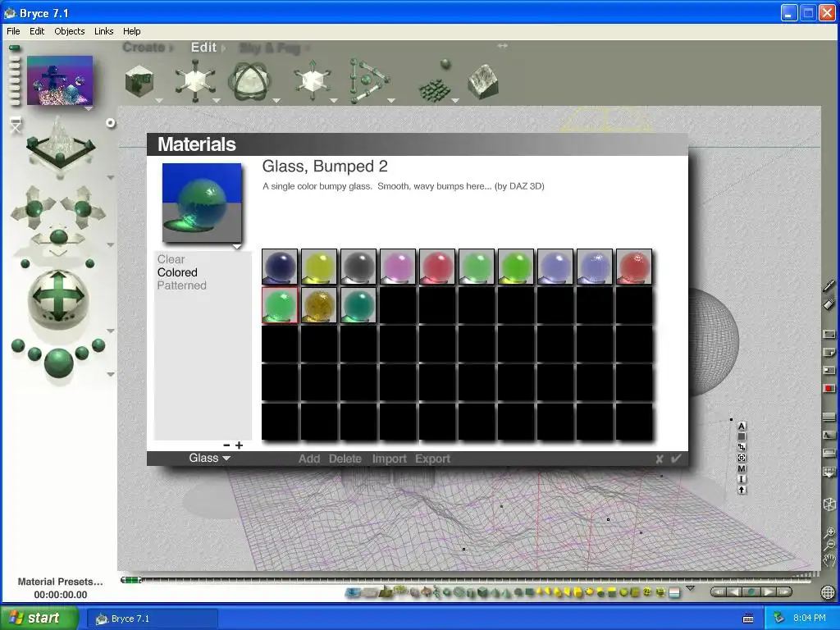Switch to the Create palette tab

[144, 47]
